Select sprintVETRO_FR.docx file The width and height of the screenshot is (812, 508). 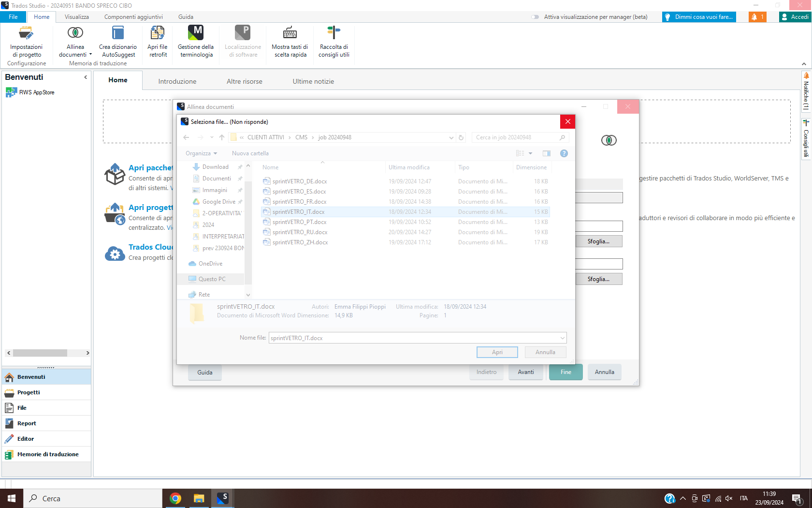point(299,202)
